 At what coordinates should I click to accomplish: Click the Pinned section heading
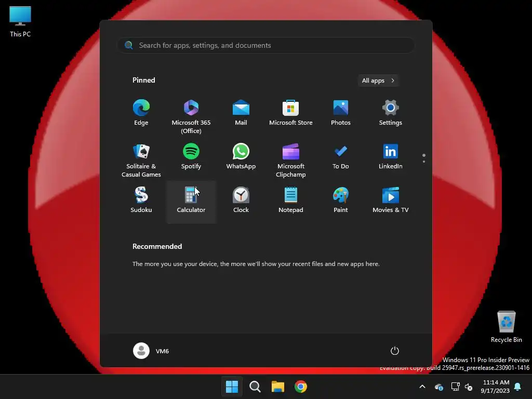[143, 80]
